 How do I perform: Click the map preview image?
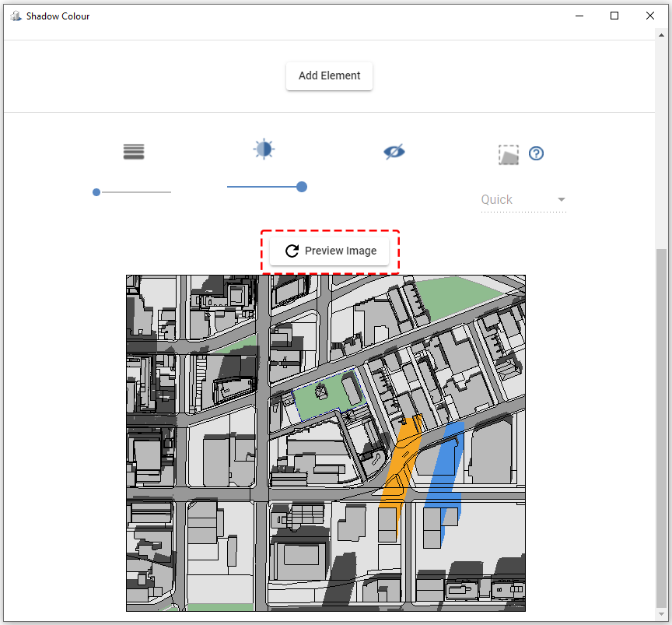[x=324, y=444]
